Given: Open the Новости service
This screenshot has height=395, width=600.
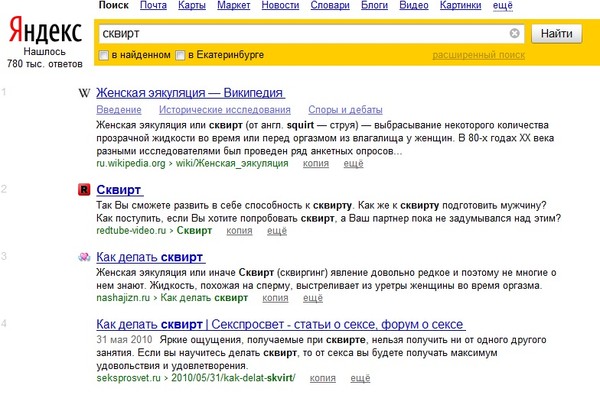Looking at the screenshot, I should pos(280,5).
